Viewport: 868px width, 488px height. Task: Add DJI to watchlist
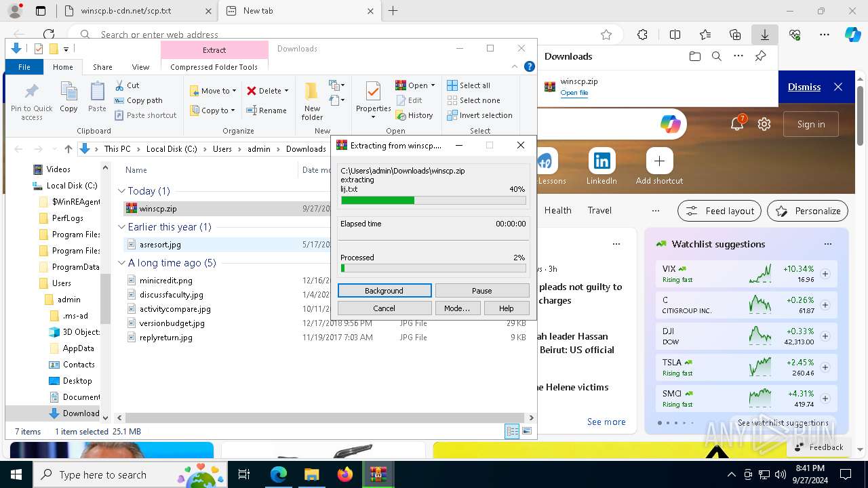825,336
